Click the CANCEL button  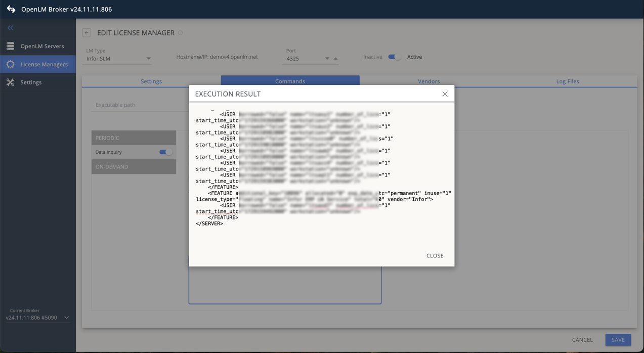point(582,340)
